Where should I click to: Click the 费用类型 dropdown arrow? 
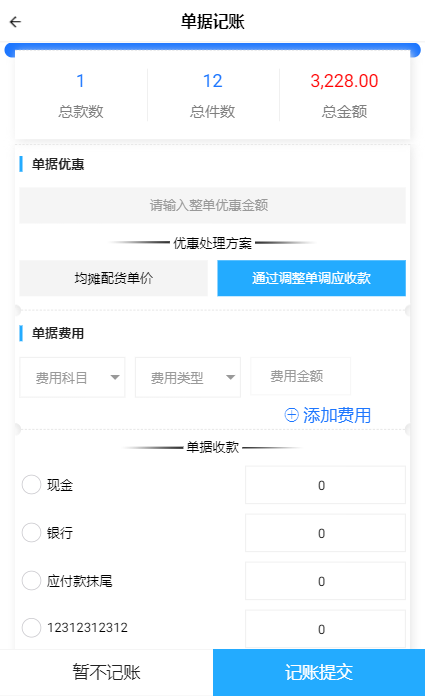(x=230, y=378)
